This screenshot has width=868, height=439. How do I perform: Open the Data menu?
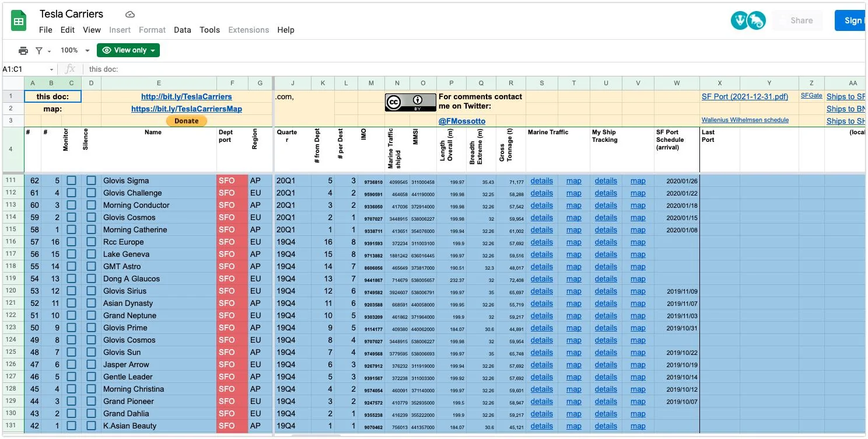click(x=183, y=30)
